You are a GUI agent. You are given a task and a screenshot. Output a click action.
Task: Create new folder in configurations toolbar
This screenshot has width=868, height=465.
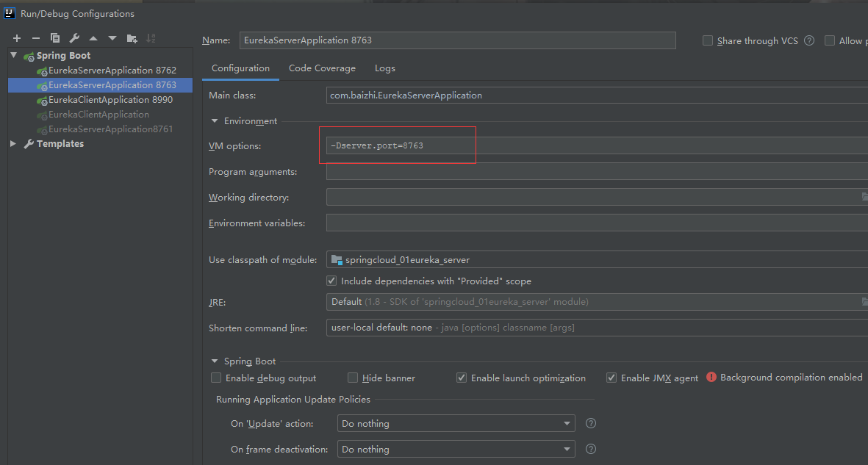pos(132,38)
